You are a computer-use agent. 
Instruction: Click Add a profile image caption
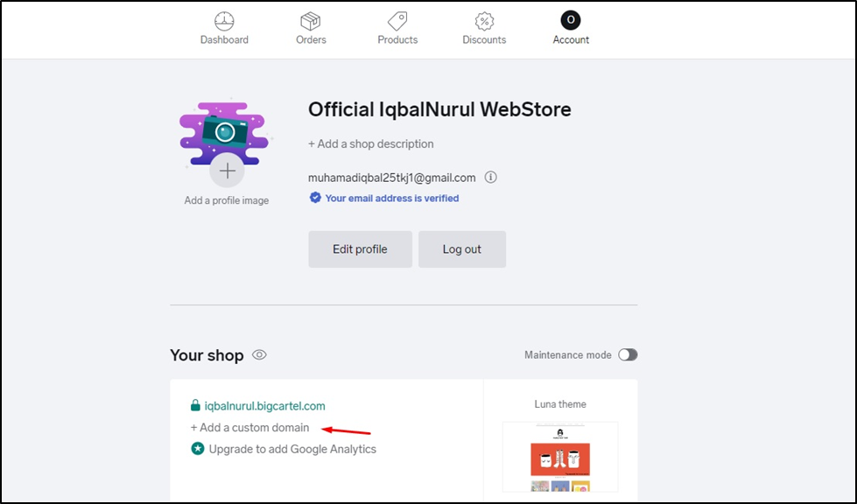[226, 200]
